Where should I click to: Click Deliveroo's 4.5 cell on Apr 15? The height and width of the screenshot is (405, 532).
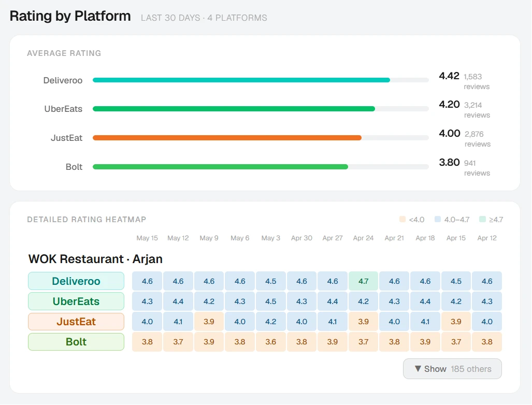point(456,281)
